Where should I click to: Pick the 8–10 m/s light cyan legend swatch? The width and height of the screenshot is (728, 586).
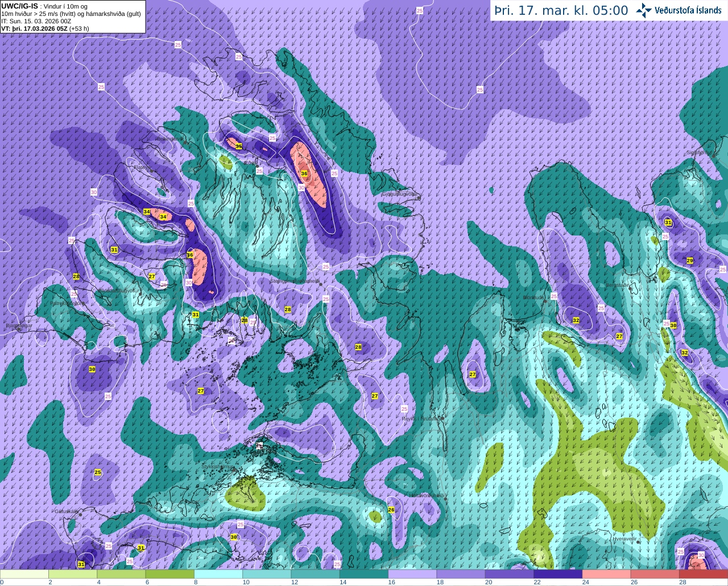coord(218,574)
